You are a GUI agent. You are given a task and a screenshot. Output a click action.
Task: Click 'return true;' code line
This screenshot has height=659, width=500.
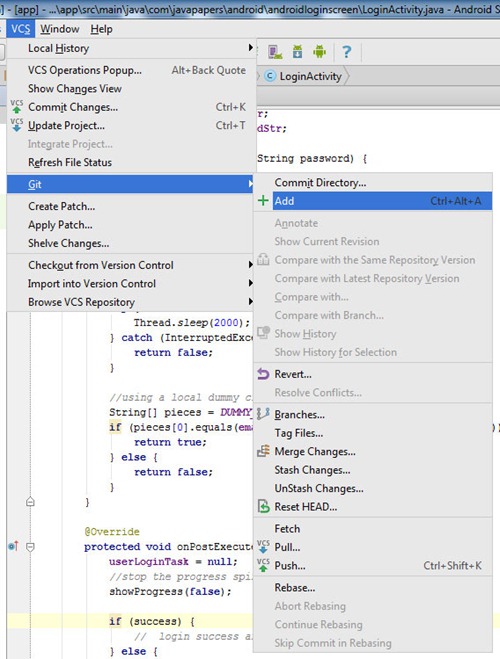[170, 442]
